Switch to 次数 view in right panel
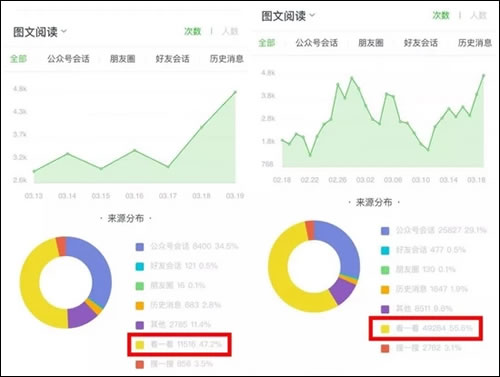 tap(441, 15)
